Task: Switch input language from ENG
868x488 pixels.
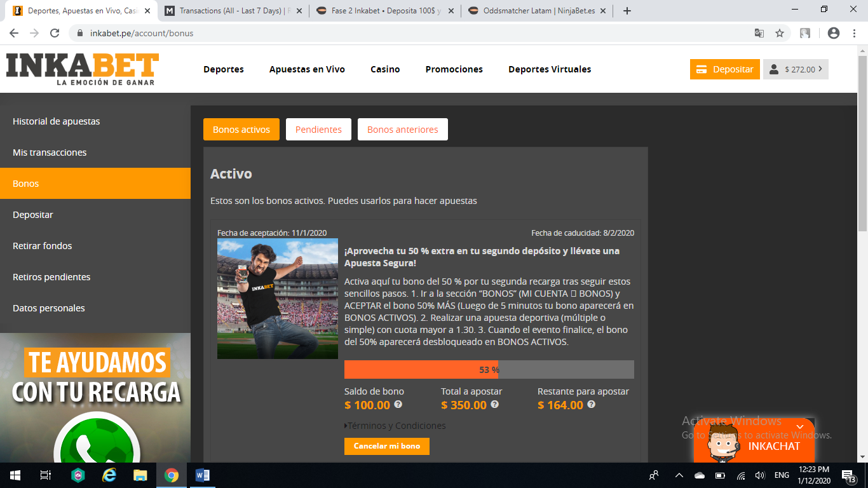Action: (782, 475)
